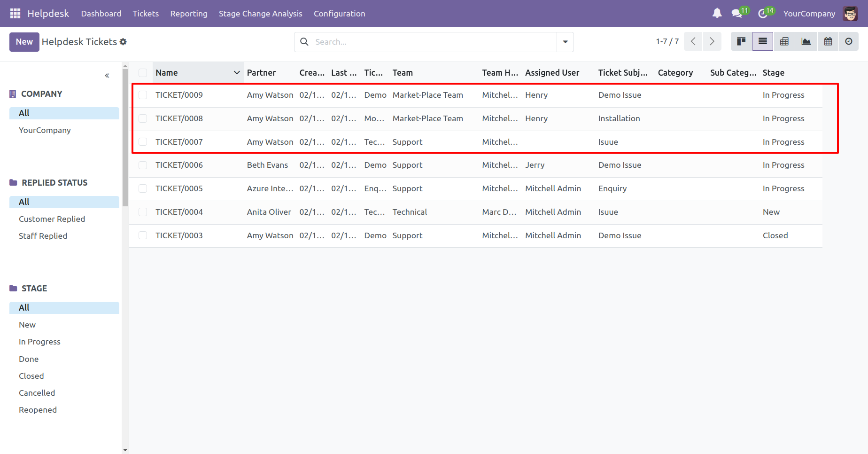Click the search magnifier icon
The width and height of the screenshot is (868, 454).
[x=304, y=42]
